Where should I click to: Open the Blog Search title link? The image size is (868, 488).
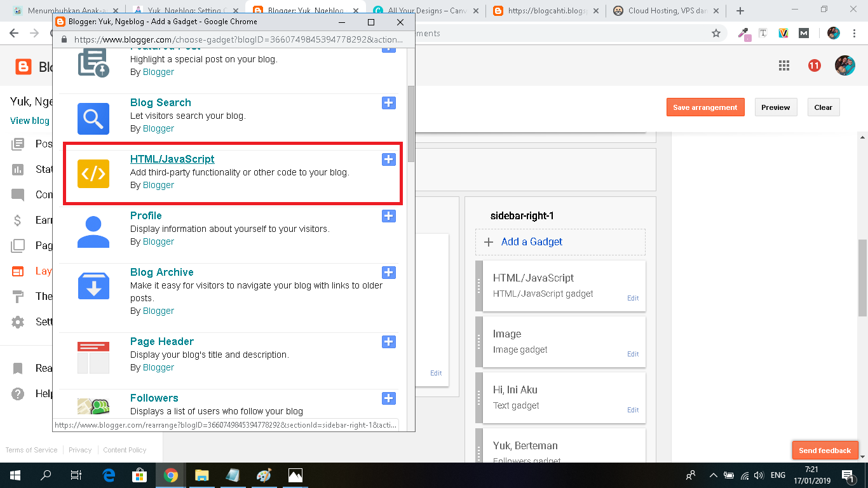[160, 102]
